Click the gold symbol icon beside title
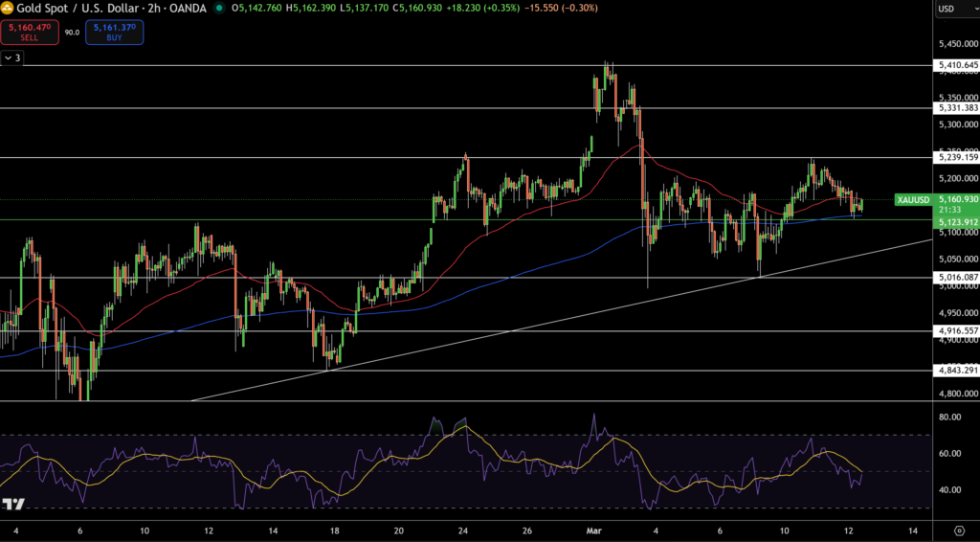This screenshot has height=542, width=980. pos(8,8)
